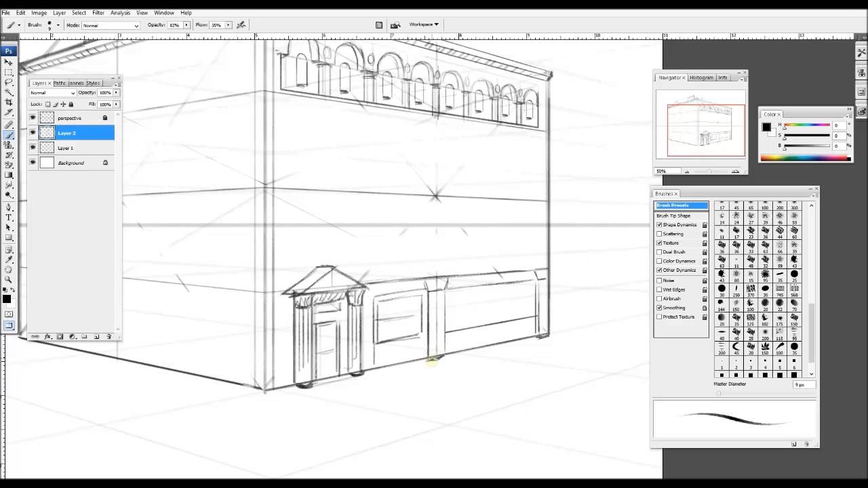Click round hard brush preset sized 30
This screenshot has width=868, height=488.
point(722,290)
